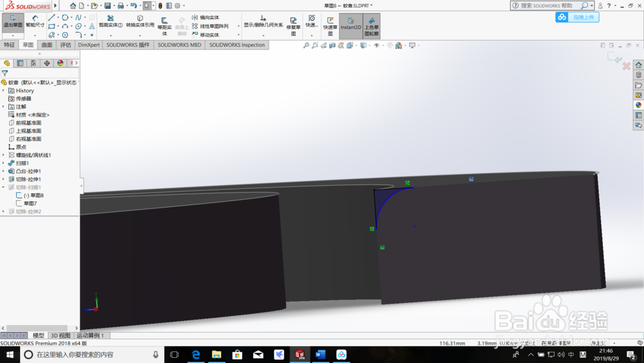
Task: Click 移动实体 move entities
Action: [205, 35]
